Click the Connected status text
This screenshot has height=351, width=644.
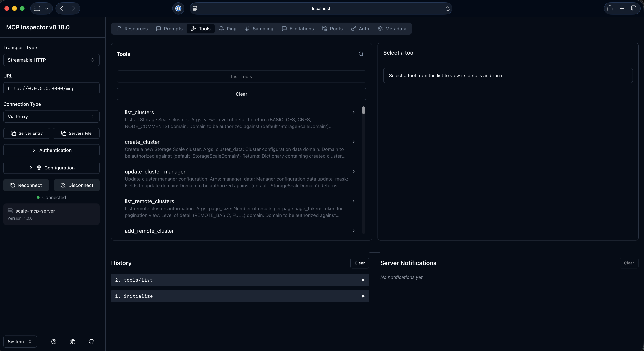tap(54, 197)
